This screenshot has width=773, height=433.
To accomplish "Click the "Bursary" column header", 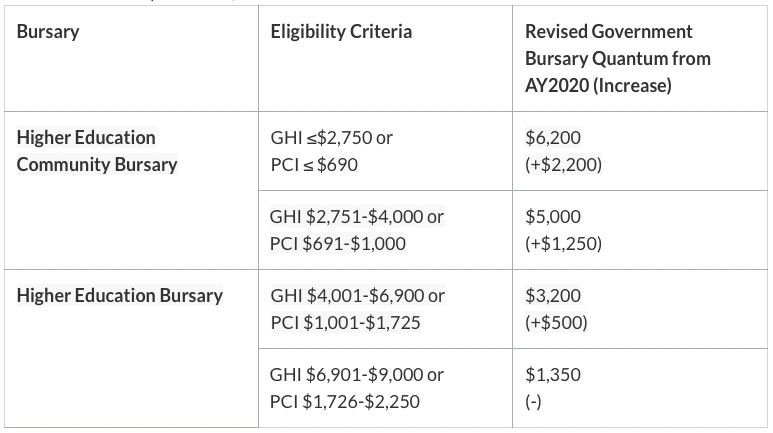I will (x=48, y=31).
